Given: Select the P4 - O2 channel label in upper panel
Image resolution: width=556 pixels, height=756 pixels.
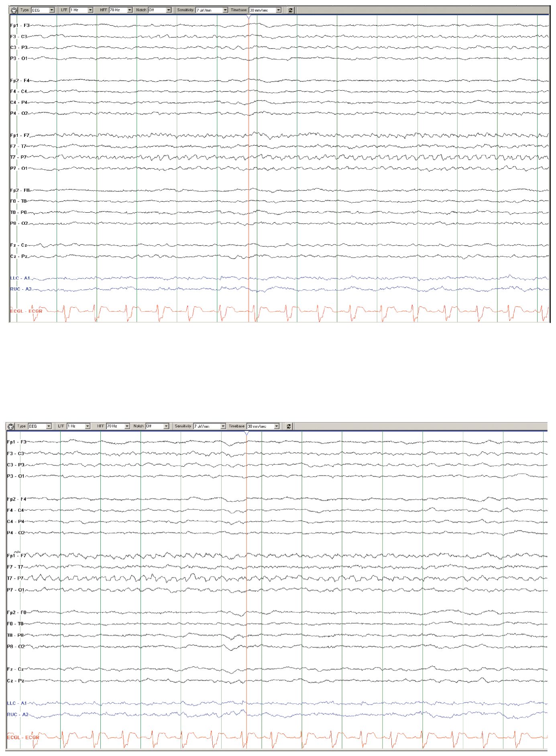Looking at the screenshot, I should 19,113.
